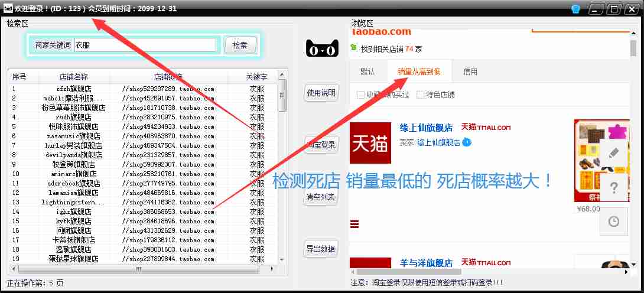The image size is (644, 293).
Task: Click link cell //shop529297289.taobao.com
Action: pos(168,89)
